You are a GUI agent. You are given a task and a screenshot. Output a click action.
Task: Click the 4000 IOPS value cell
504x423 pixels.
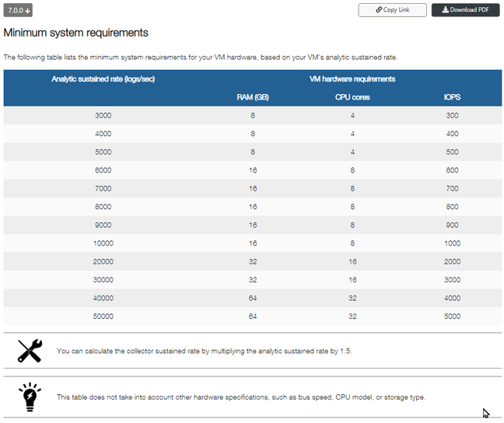[x=452, y=298]
